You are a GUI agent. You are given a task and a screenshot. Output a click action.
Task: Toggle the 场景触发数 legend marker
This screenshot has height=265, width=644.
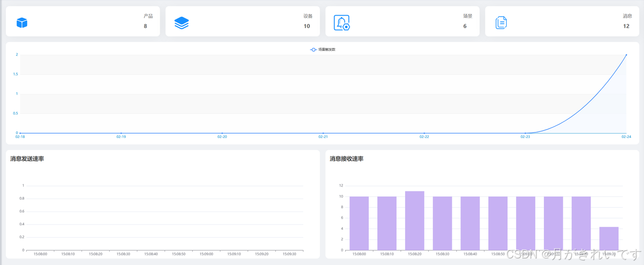313,49
